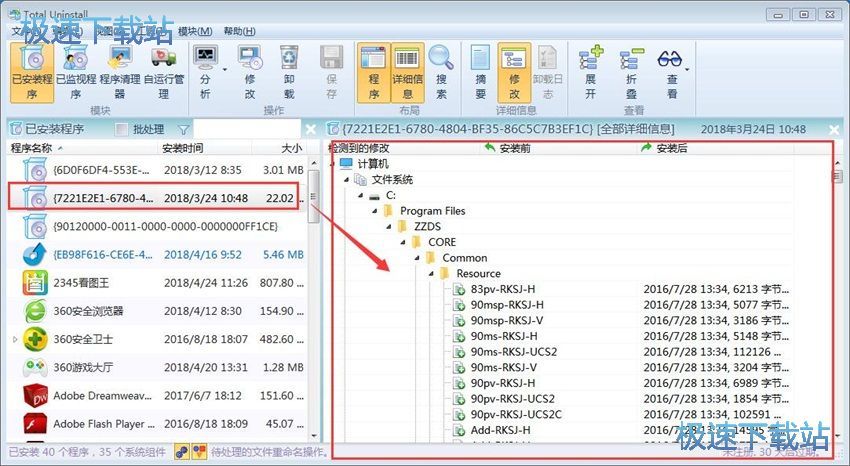
Task: Select the {90120000-0011-0000-0000-0000000FF1CE} row
Action: click(x=157, y=226)
